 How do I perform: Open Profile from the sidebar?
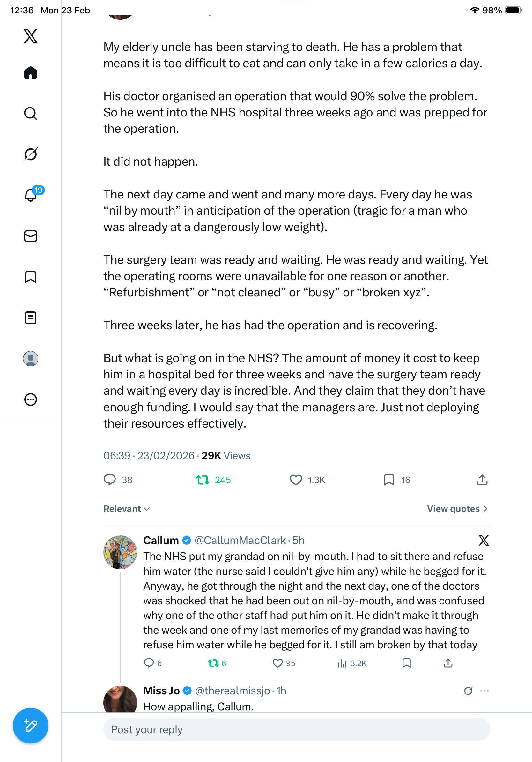[31, 359]
